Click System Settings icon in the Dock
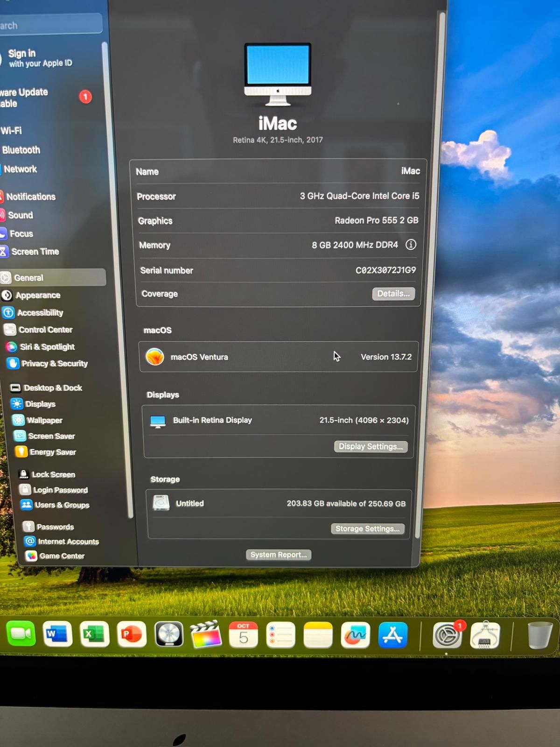 448,635
